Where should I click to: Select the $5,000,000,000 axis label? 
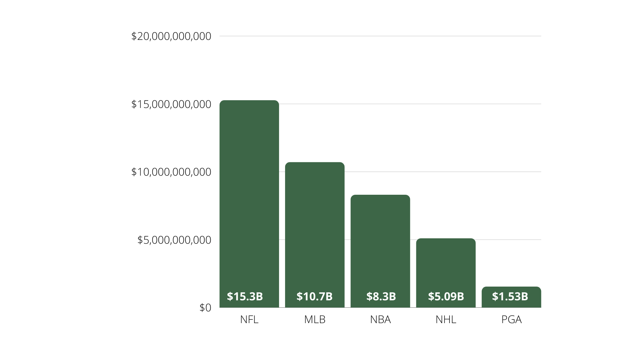point(174,240)
